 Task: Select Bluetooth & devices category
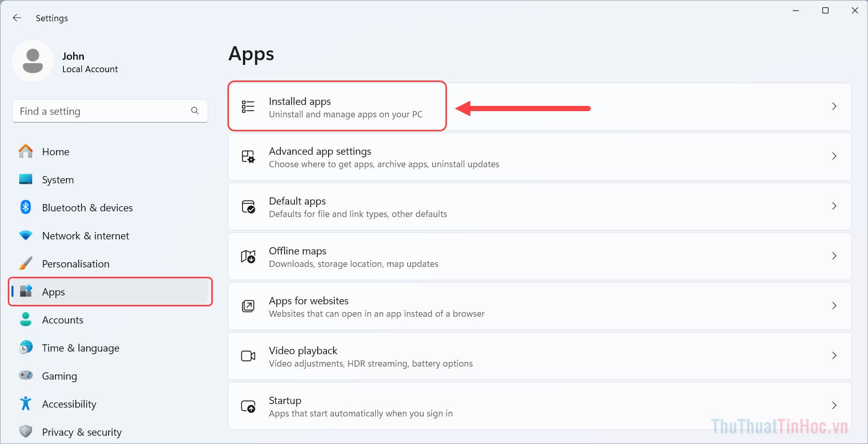[110, 208]
